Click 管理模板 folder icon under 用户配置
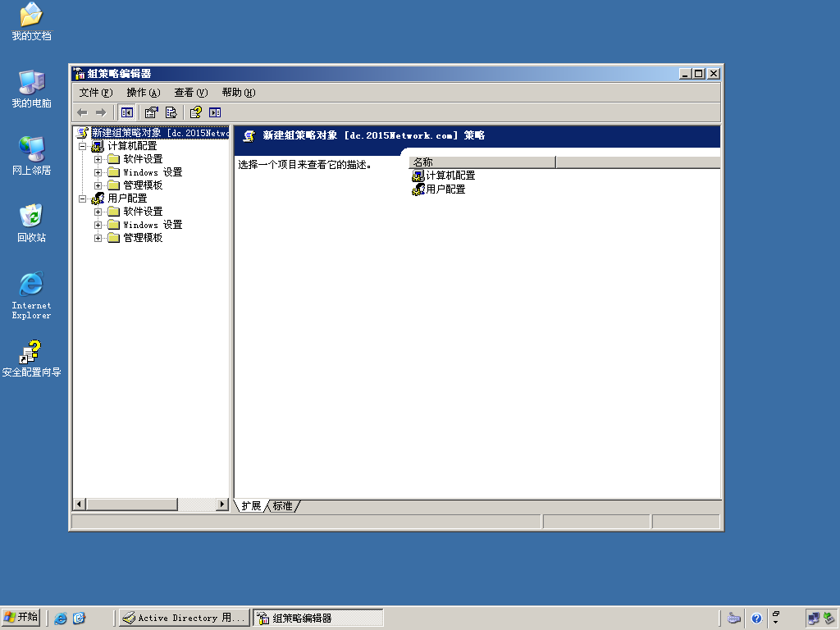 pos(113,237)
